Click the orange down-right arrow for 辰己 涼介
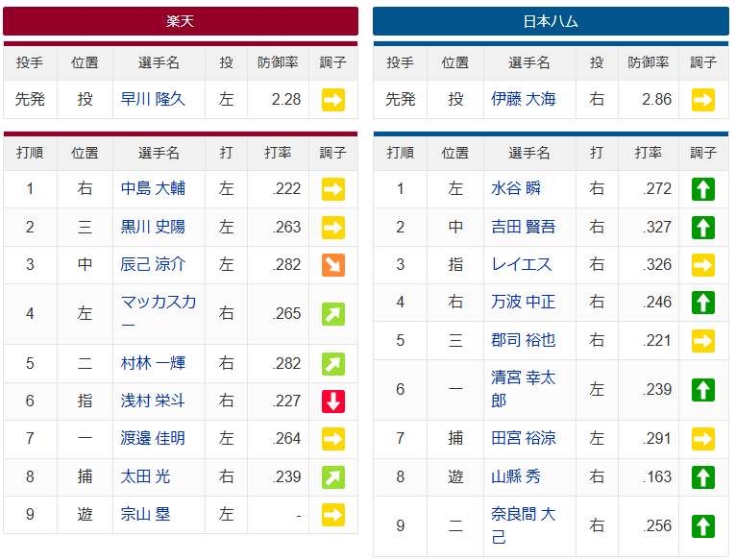This screenshot has width=736, height=560. [x=333, y=265]
